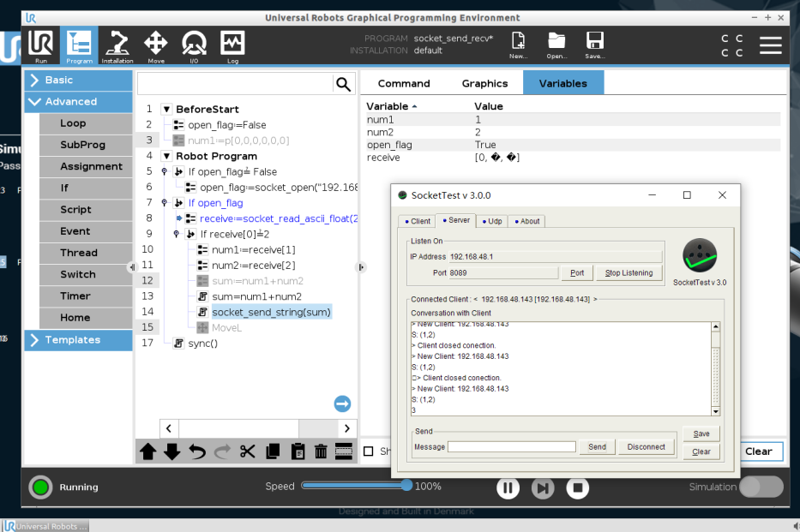Suppress the selected program line

[x=344, y=451]
